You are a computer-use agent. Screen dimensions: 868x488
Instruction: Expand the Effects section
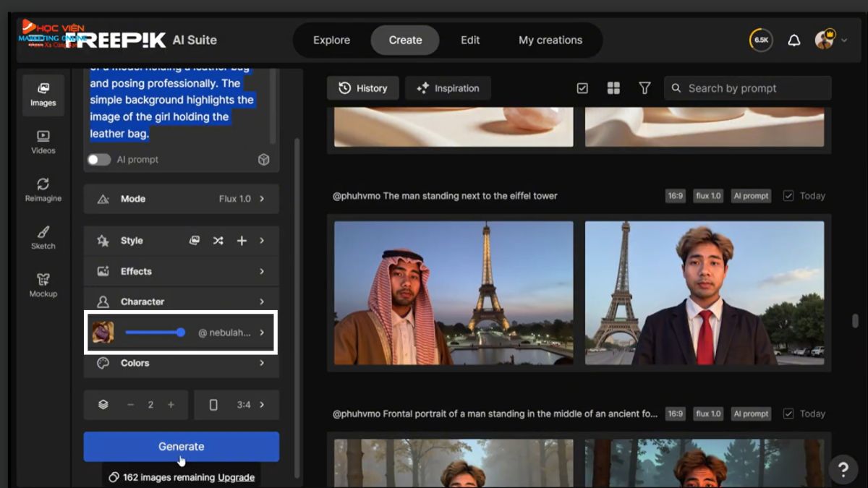pyautogui.click(x=181, y=271)
